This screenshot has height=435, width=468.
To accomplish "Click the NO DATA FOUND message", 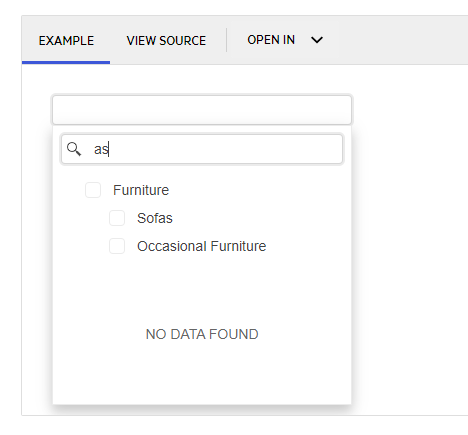I will tap(202, 334).
